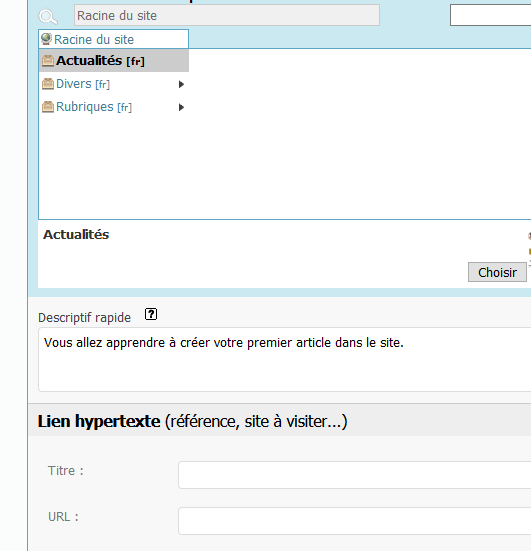Screen dimensions: 531x551
Task: Focus the empty search box at top right
Action: 491,15
